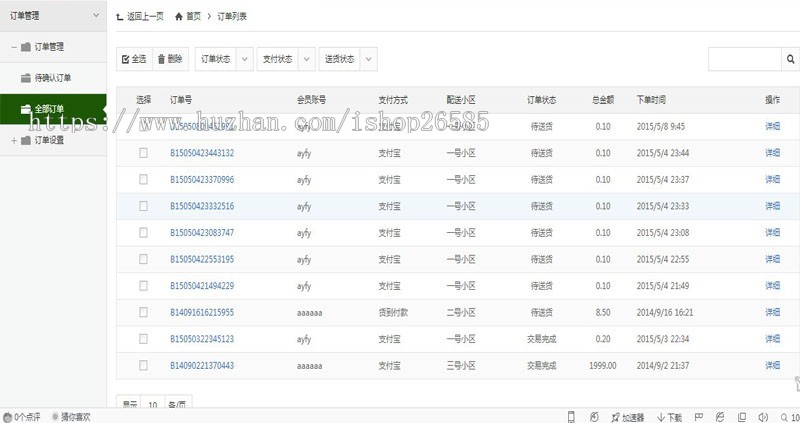Expand the 订单设置 tree node
The height and width of the screenshot is (423, 800).
coord(13,140)
